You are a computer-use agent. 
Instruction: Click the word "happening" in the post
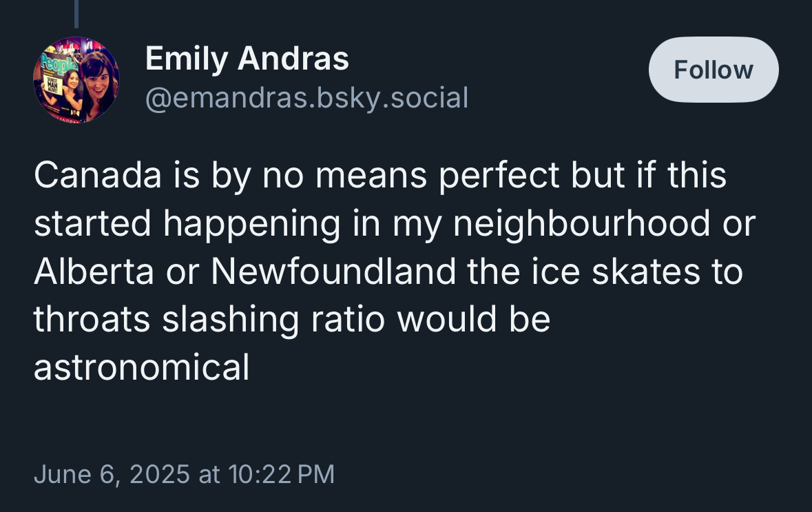tap(253, 223)
